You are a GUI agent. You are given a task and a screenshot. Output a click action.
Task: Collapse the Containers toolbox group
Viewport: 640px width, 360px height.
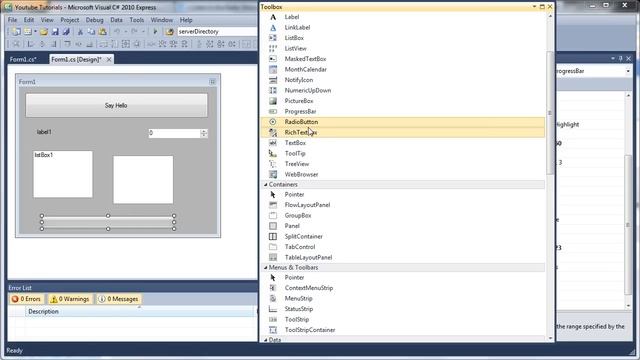click(266, 184)
